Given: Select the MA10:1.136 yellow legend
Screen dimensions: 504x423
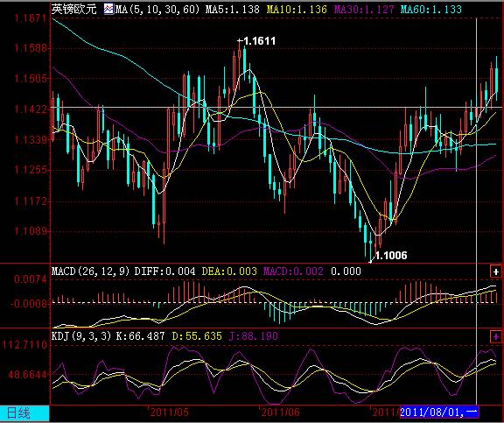Looking at the screenshot, I should pos(297,9).
